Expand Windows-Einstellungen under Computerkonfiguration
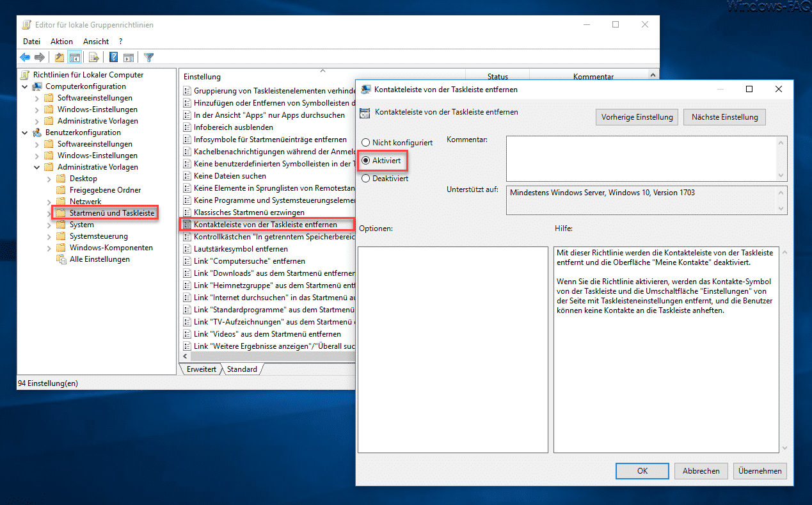This screenshot has height=505, width=812. pyautogui.click(x=37, y=109)
